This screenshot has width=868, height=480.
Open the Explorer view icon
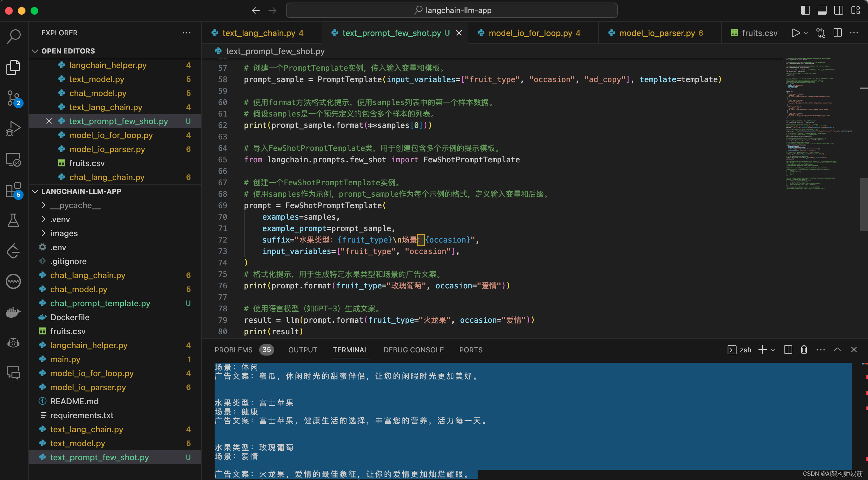13,67
